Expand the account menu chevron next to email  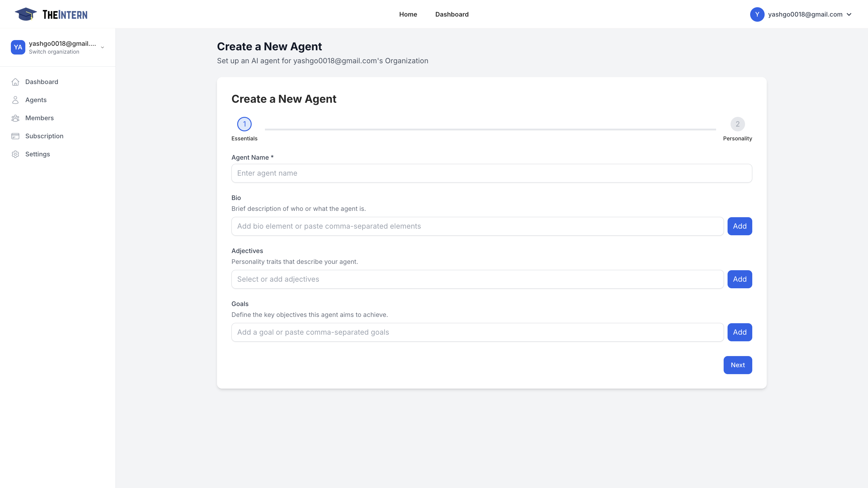[848, 14]
